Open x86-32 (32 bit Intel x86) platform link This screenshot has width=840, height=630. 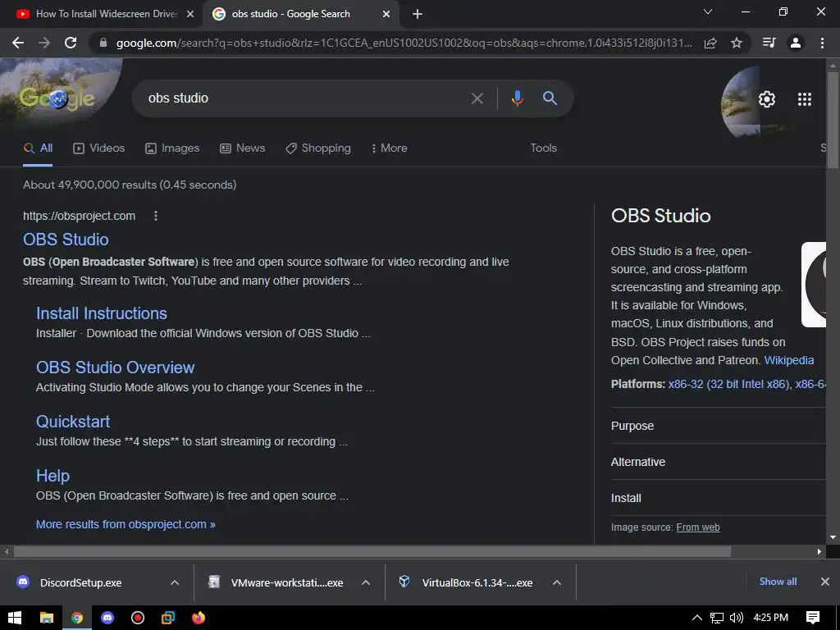point(729,384)
